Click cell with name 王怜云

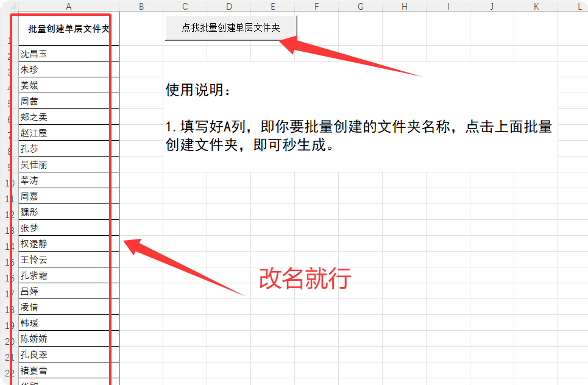(69, 260)
